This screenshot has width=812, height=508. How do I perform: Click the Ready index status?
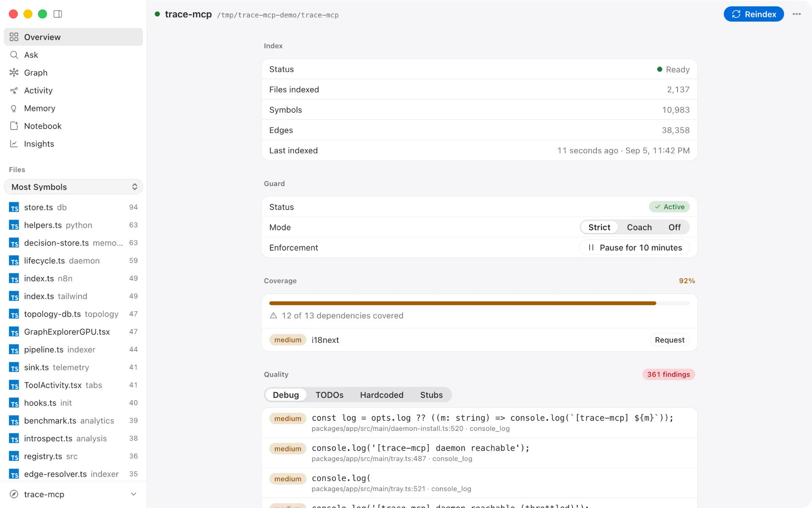[x=673, y=69]
